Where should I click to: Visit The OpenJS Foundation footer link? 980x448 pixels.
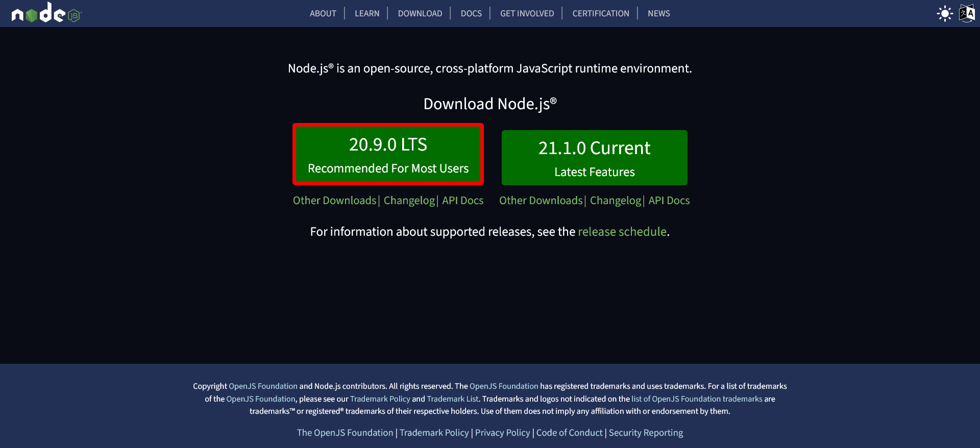(345, 433)
